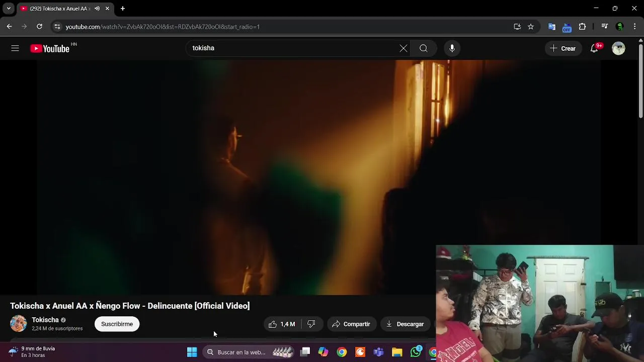Click the extension icon labeled OFF

pyautogui.click(x=567, y=27)
